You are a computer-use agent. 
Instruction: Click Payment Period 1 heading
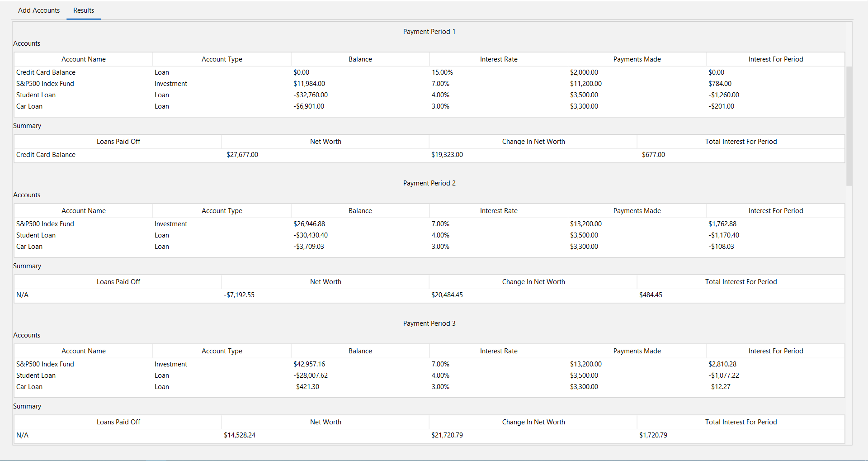click(429, 32)
